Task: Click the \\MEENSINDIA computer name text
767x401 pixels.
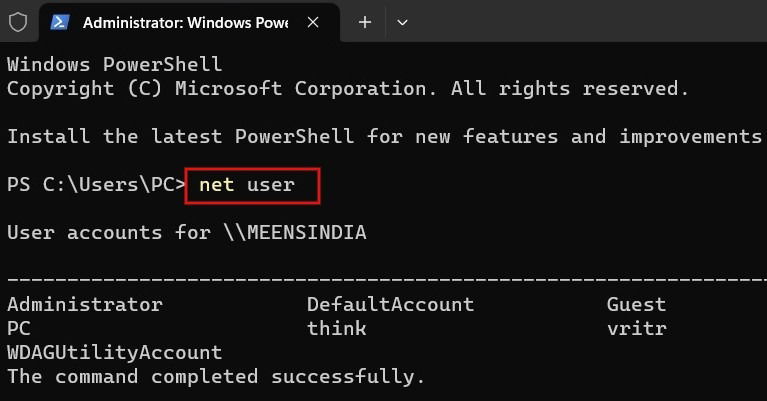Action: click(295, 232)
